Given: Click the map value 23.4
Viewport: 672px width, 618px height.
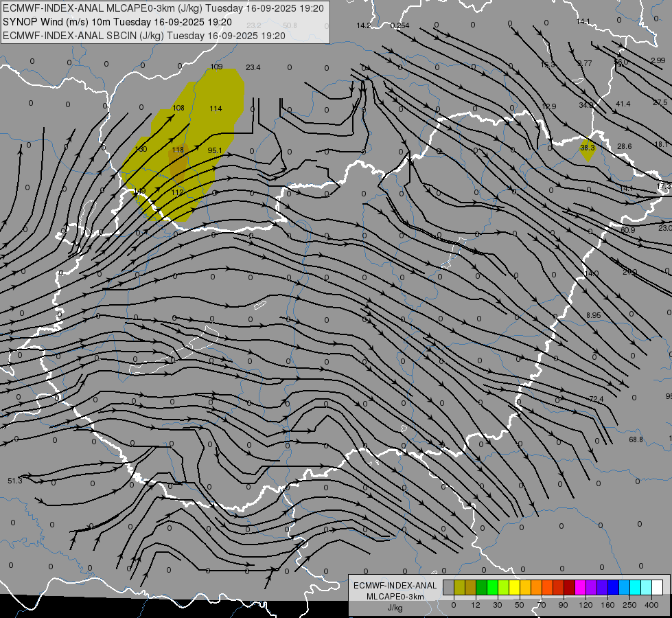Looking at the screenshot, I should [x=253, y=67].
